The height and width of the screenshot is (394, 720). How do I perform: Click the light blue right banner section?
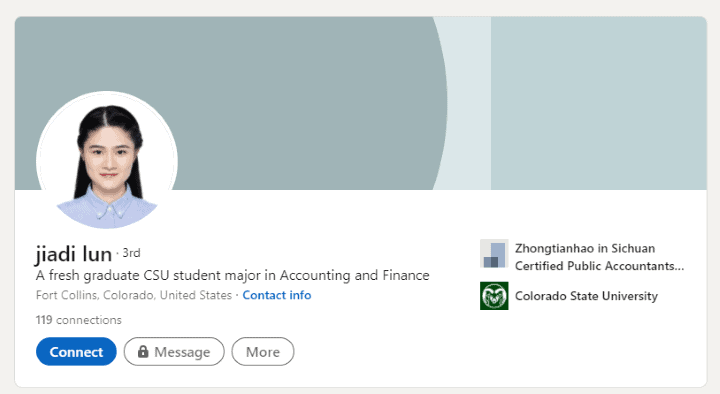pos(599,103)
